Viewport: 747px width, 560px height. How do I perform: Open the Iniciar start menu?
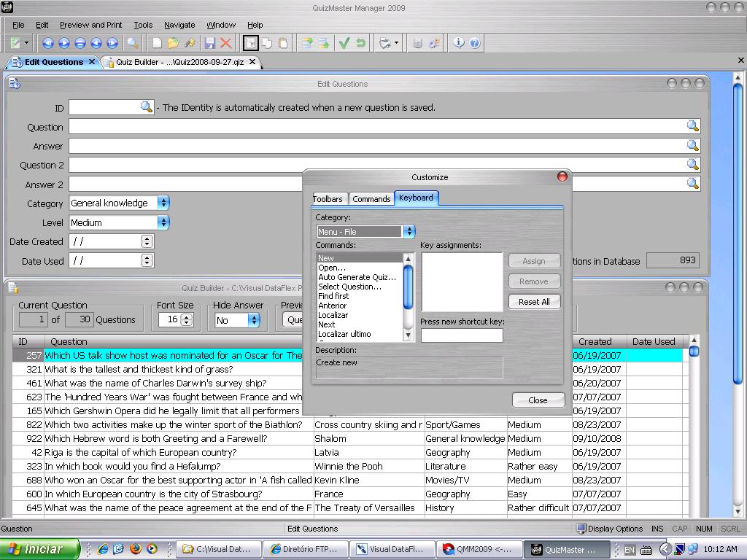pos(39,549)
